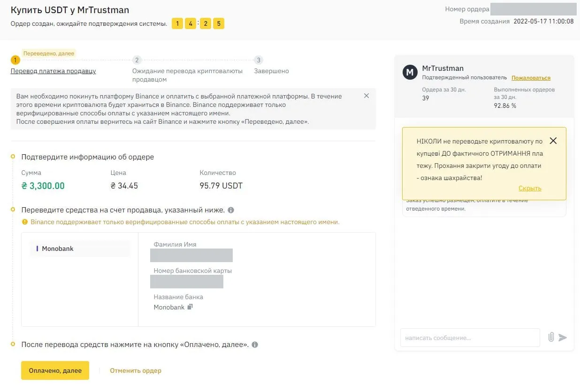
Task: Select the Monobank payment method tab
Action: click(x=80, y=249)
